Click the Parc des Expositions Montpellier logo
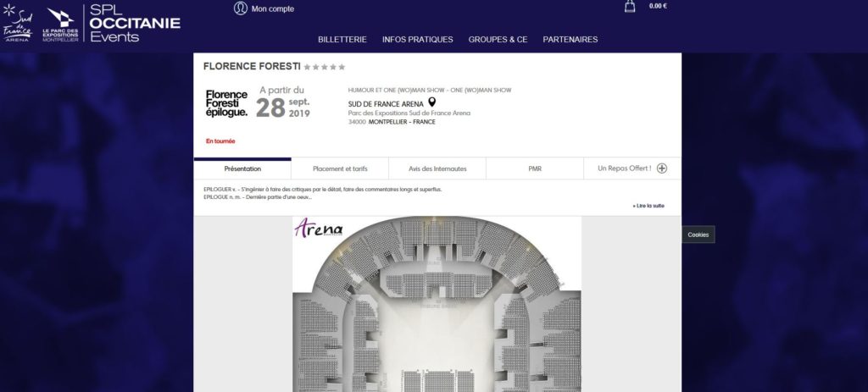Viewport: 868px width, 392px height. click(60, 25)
